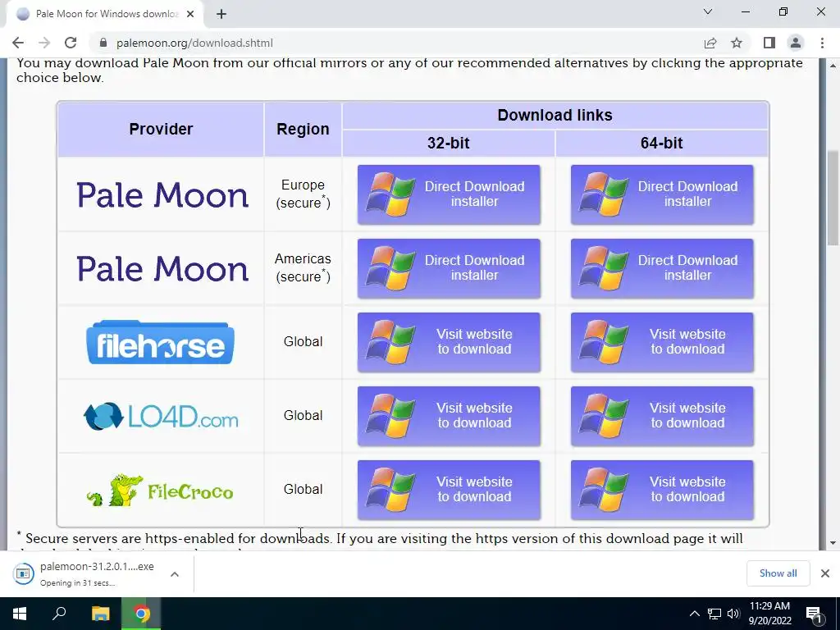Open the tab search chevron
This screenshot has height=630, width=840.
click(x=708, y=11)
